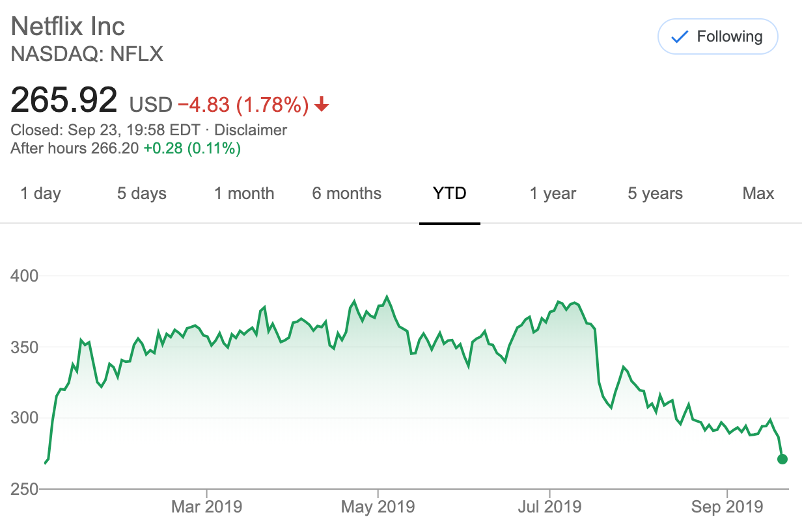Select the 1 month range
Viewport: 802px width, 532px height.
tap(244, 193)
